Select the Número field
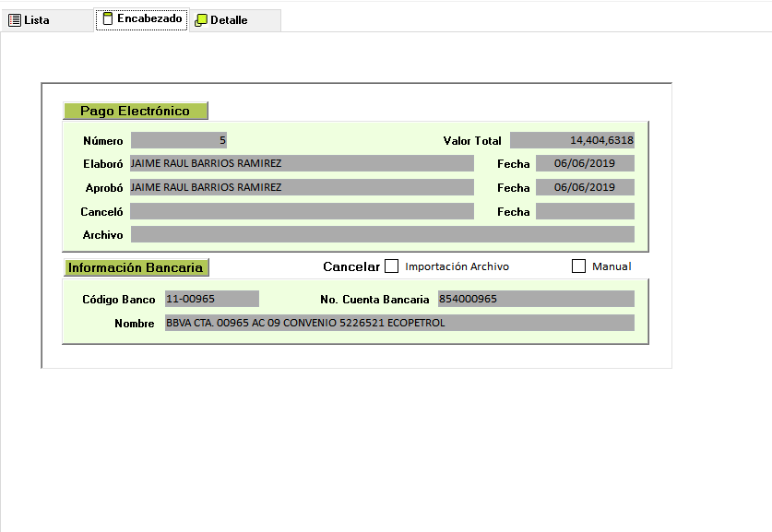This screenshot has height=532, width=772. [179, 140]
